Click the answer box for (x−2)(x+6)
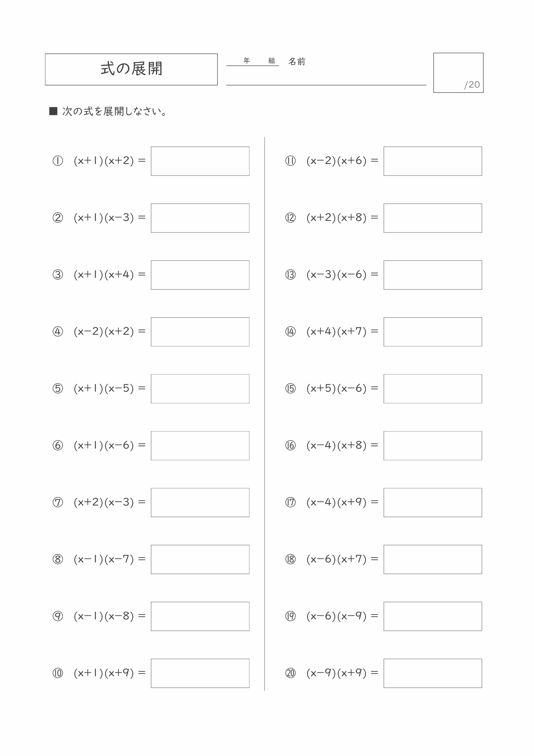The height and width of the screenshot is (756, 534). coord(433,161)
